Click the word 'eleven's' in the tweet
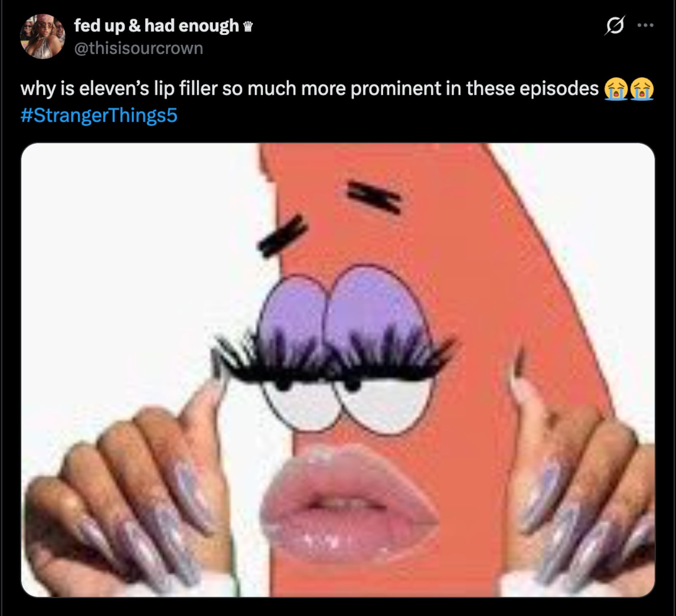The height and width of the screenshot is (616, 676). [114, 89]
